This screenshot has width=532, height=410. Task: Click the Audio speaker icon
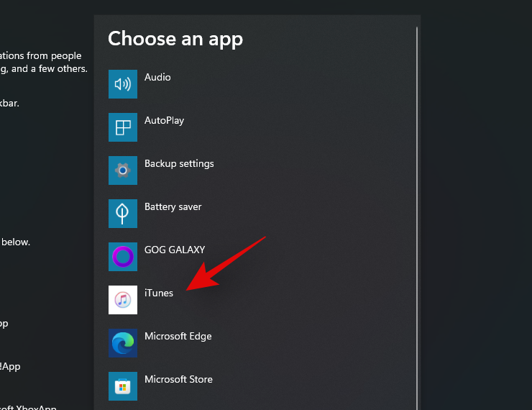tap(123, 84)
